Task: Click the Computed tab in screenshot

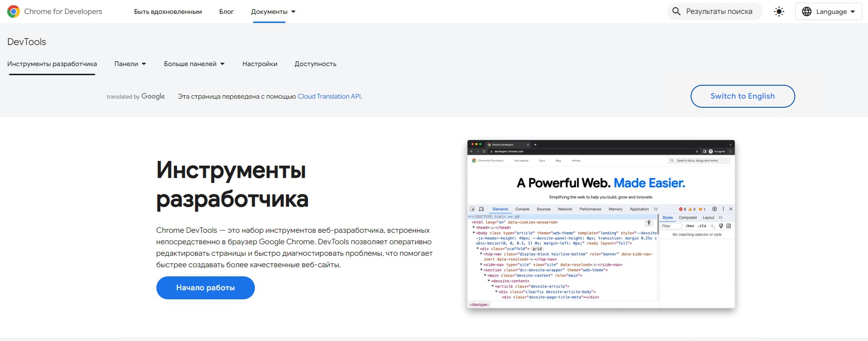Action: tap(688, 217)
